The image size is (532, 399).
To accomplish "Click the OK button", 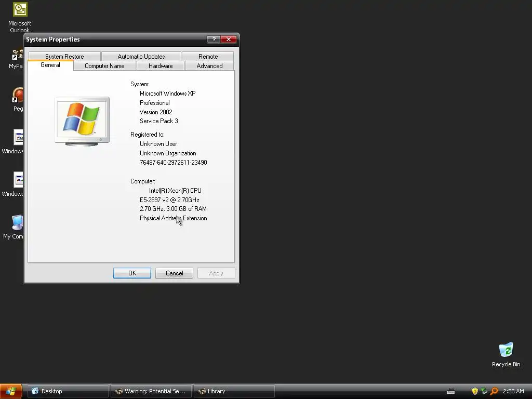I will (132, 273).
